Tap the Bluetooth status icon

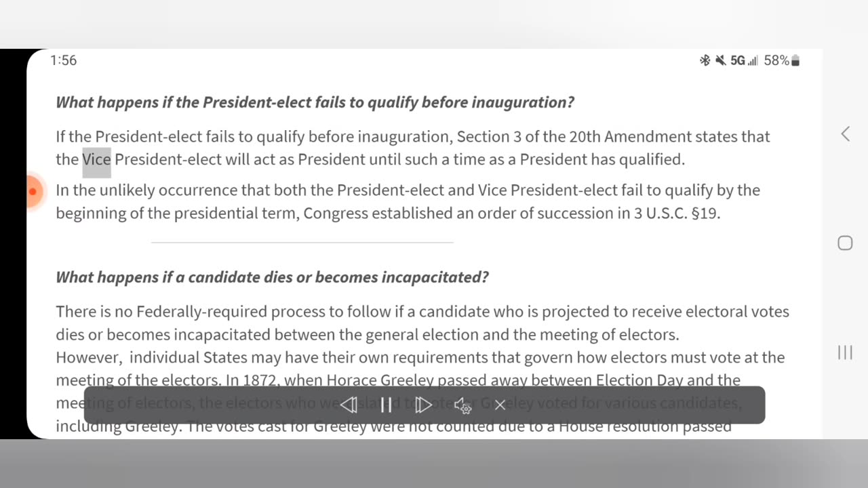(x=705, y=60)
